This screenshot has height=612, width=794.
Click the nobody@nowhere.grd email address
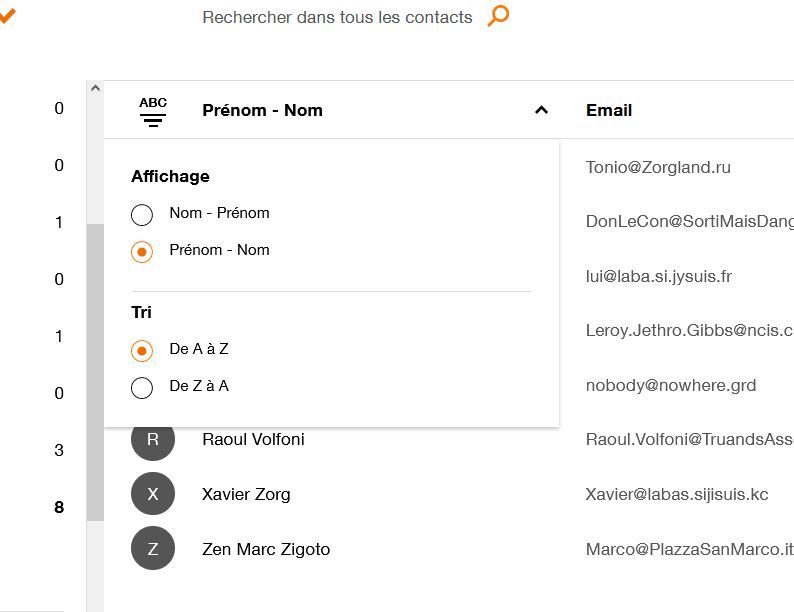pyautogui.click(x=670, y=385)
